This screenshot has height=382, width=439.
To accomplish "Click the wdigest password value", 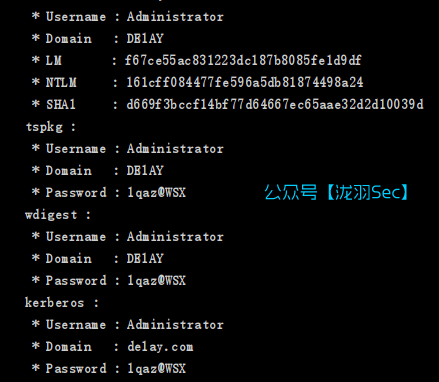I will (x=156, y=280).
